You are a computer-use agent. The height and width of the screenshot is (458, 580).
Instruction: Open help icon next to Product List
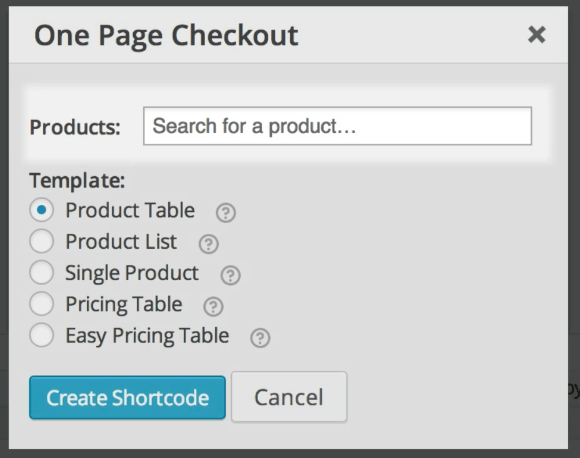209,244
